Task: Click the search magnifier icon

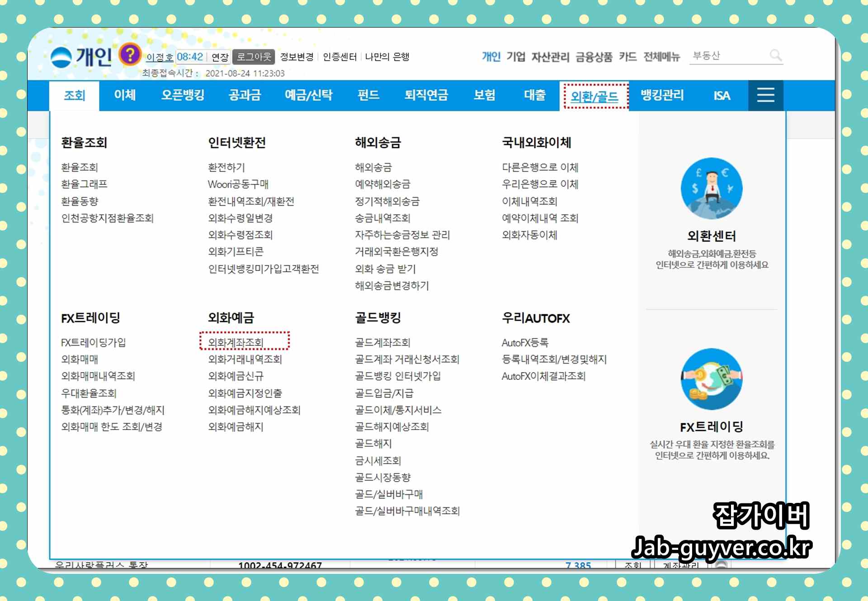Action: [775, 55]
